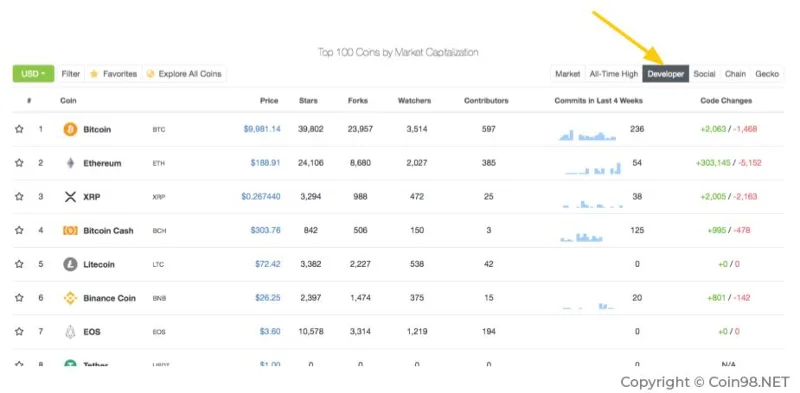Favorite Bitcoin with its star toggle
800x393 pixels.
[19, 129]
